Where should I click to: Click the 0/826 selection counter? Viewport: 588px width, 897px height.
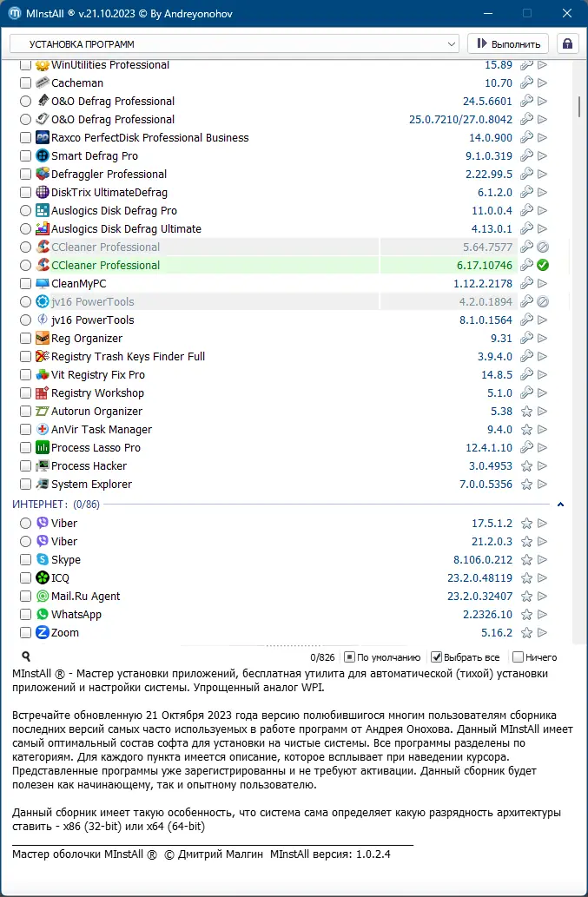[322, 657]
